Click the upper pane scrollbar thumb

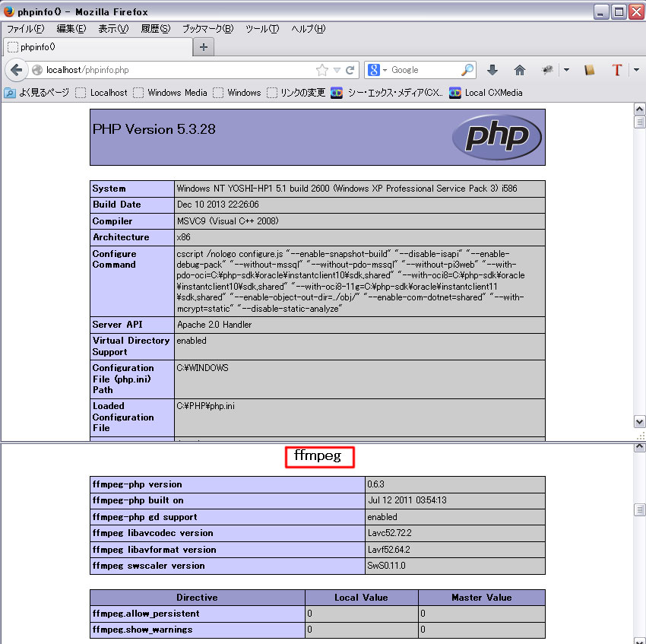[639, 122]
